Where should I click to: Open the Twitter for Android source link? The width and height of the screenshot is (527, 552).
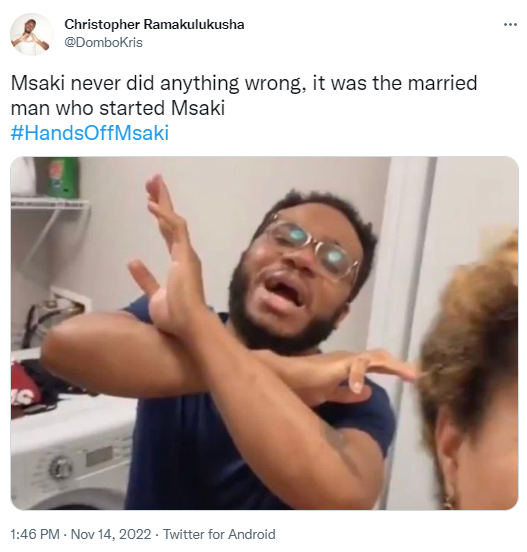click(x=219, y=534)
